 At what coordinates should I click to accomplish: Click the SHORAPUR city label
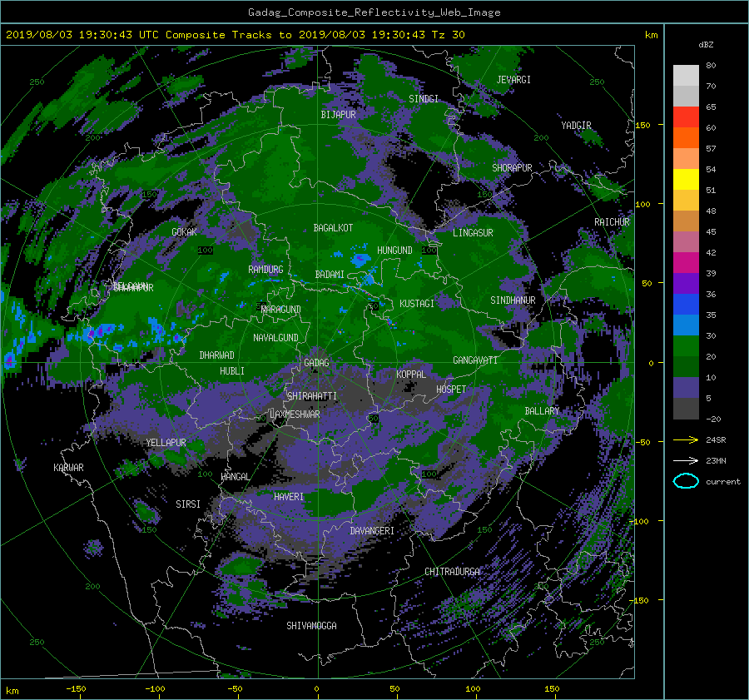point(512,168)
